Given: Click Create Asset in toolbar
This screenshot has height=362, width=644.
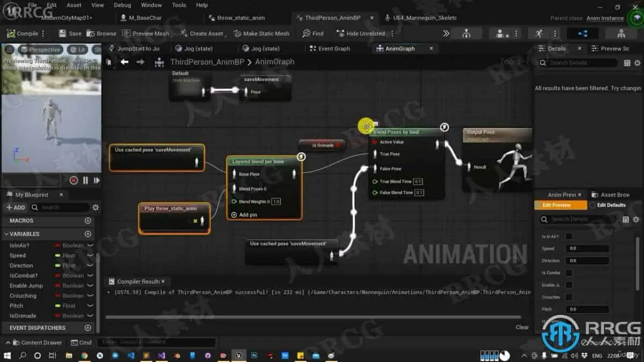Looking at the screenshot, I should [x=201, y=33].
